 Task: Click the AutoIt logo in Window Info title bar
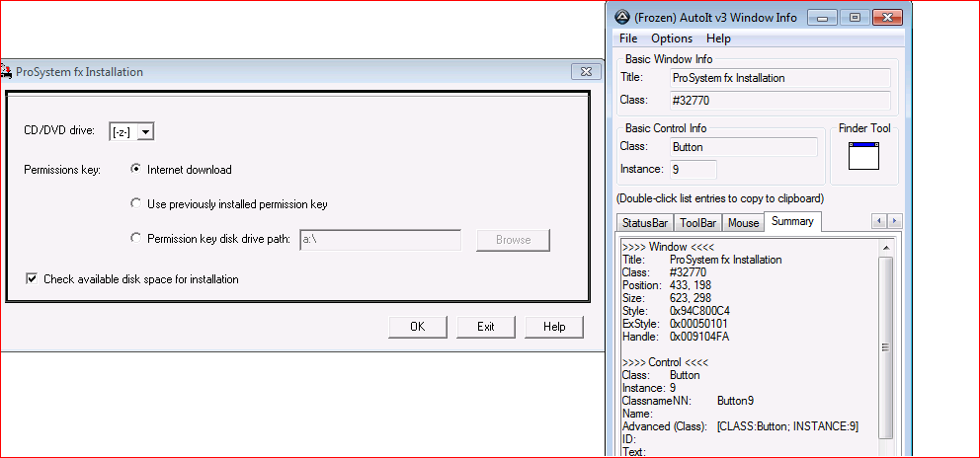coord(621,18)
